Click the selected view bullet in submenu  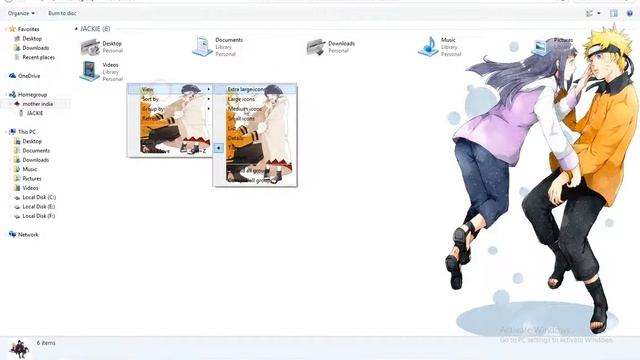click(x=219, y=148)
